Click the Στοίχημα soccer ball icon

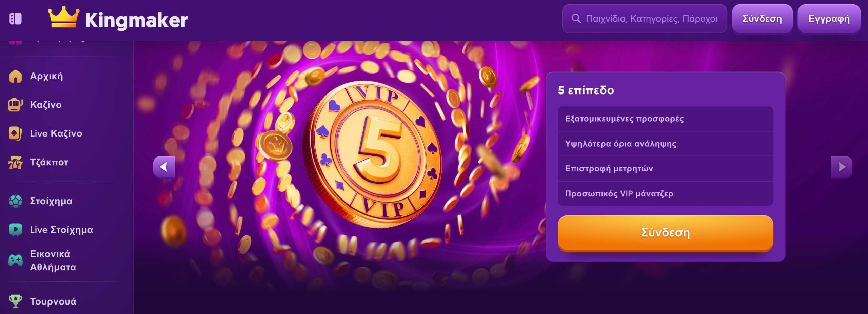[x=15, y=201]
